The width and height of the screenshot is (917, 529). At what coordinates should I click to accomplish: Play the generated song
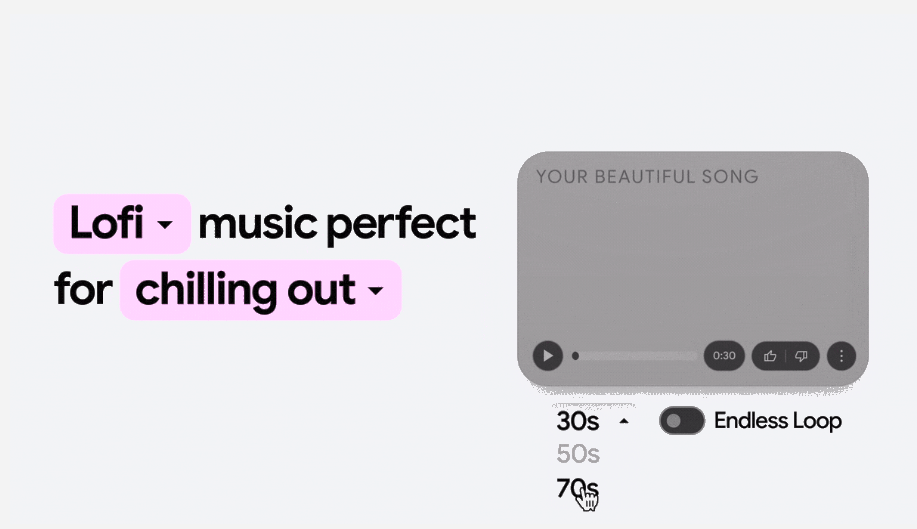[547, 355]
